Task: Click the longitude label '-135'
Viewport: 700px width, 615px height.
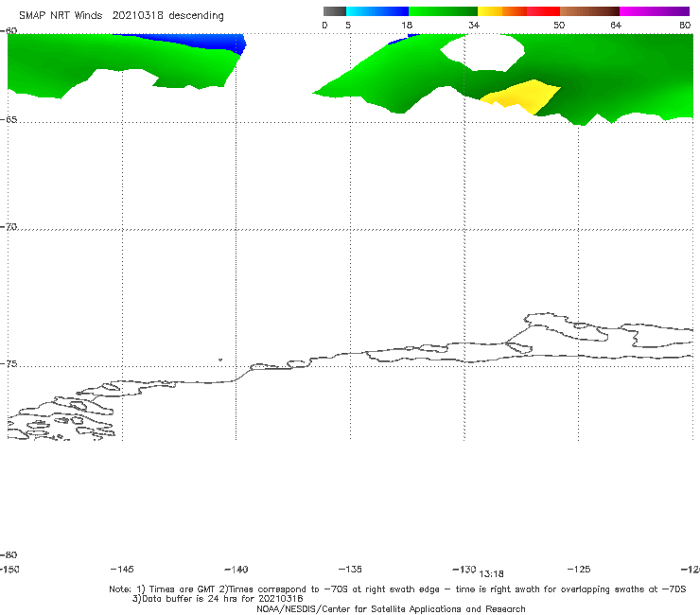Action: click(x=350, y=569)
